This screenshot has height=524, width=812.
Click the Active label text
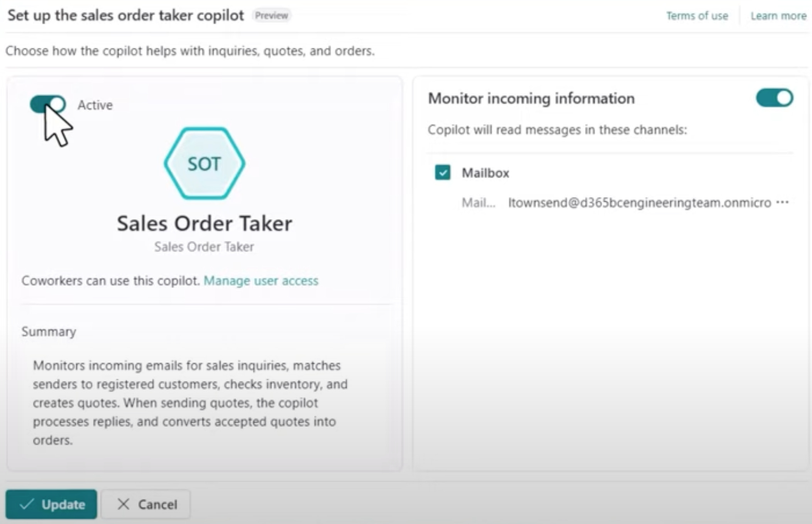click(x=95, y=105)
